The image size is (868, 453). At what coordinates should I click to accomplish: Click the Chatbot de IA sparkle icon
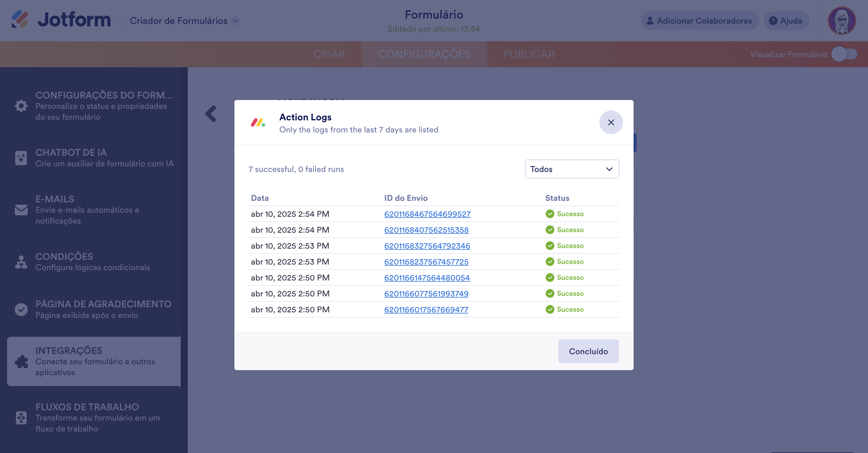(x=21, y=158)
